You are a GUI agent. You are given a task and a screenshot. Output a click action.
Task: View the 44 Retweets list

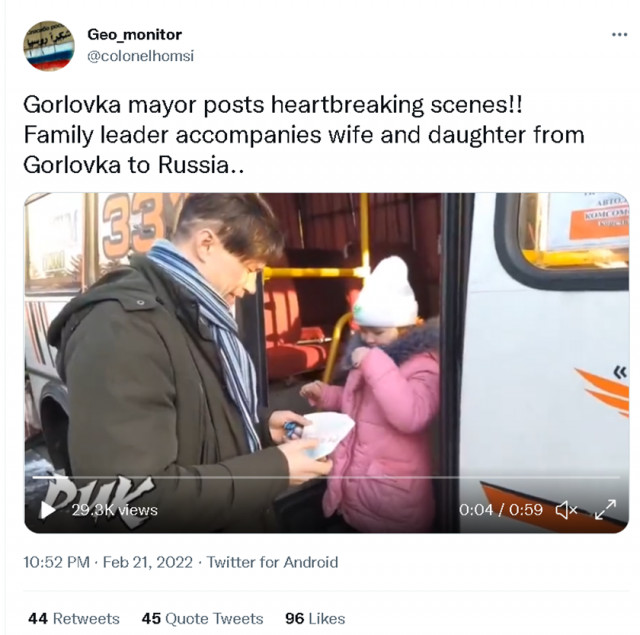pos(74,619)
